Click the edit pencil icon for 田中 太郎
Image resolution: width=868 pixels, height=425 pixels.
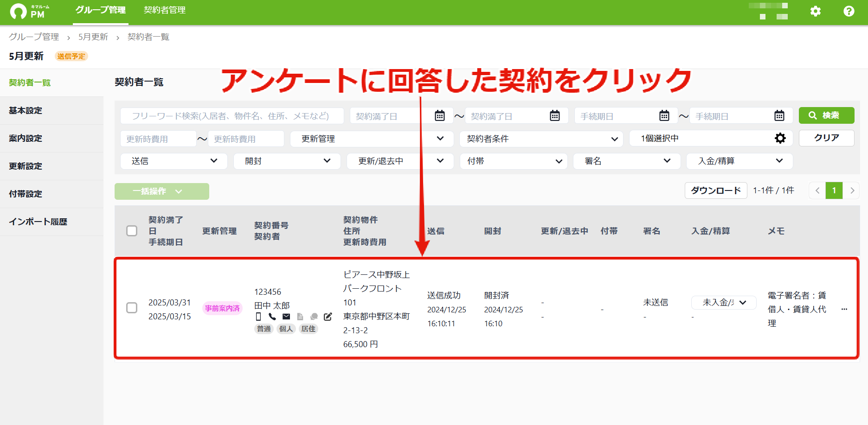(x=328, y=317)
